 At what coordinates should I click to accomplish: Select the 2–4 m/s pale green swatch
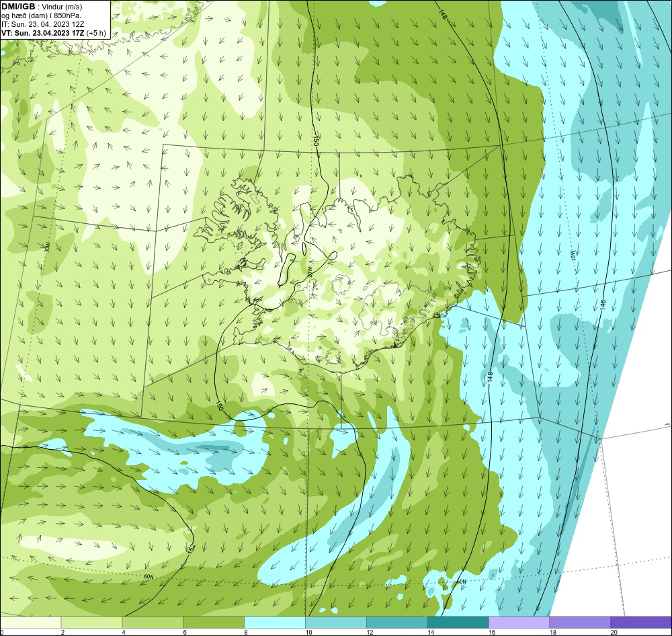tap(91, 622)
